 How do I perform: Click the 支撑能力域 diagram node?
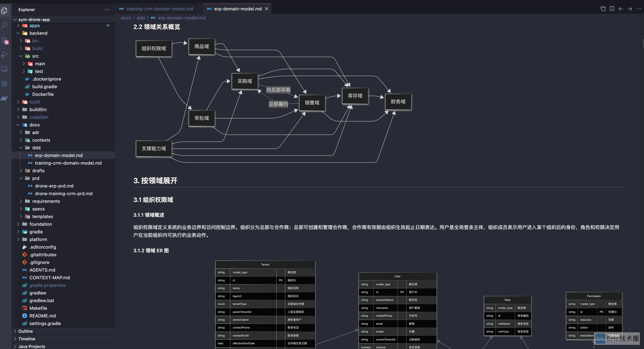[154, 148]
